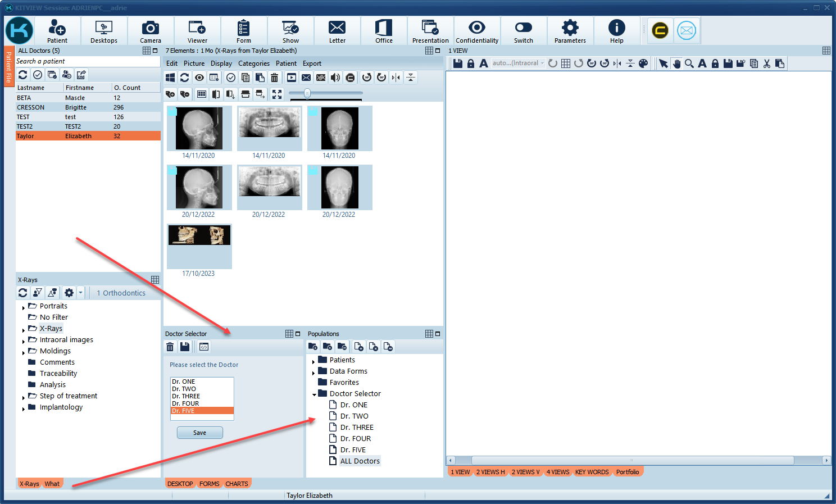Collapse the Doctor Selector folder in Populations

pyautogui.click(x=314, y=394)
